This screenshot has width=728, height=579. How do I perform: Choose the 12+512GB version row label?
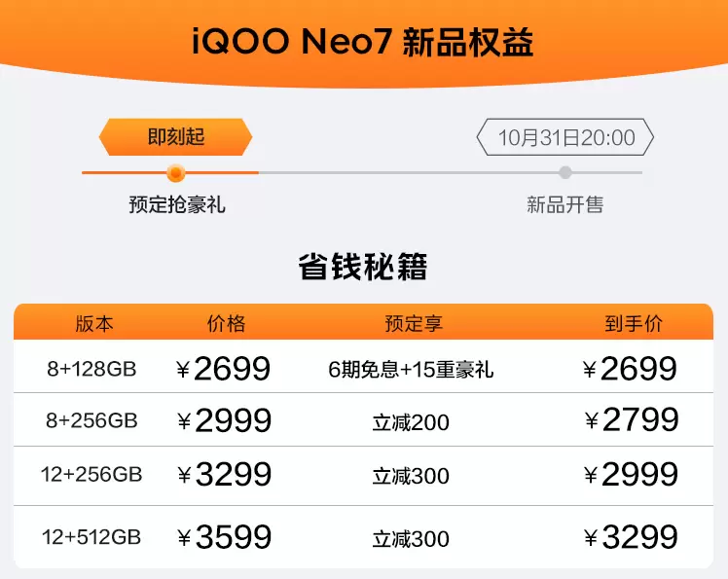pyautogui.click(x=91, y=537)
